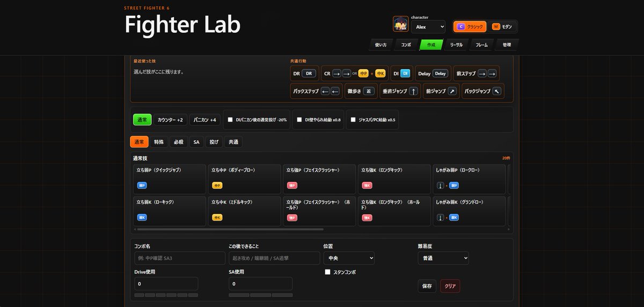Select the DR Drive Rush action

304,74
